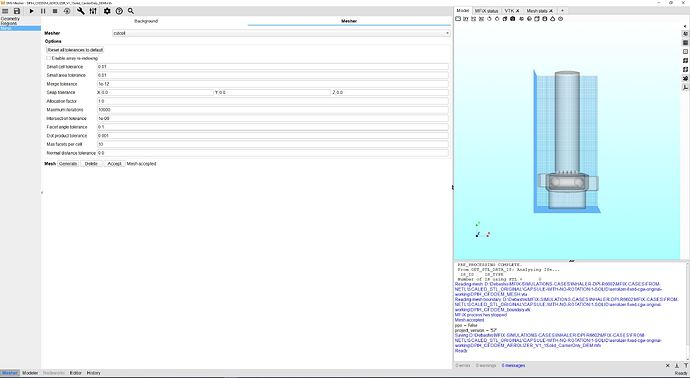Edit the Allocation factor field
690x378 pixels.
(x=272, y=101)
